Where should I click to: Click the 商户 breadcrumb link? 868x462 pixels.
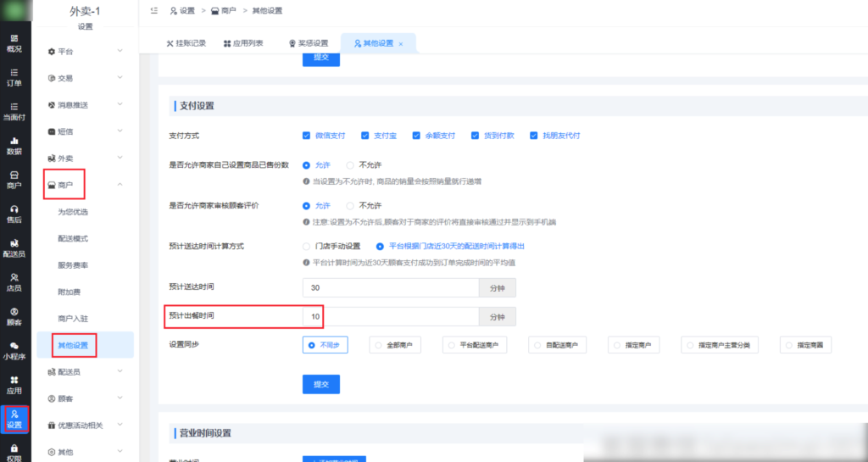[x=224, y=10]
